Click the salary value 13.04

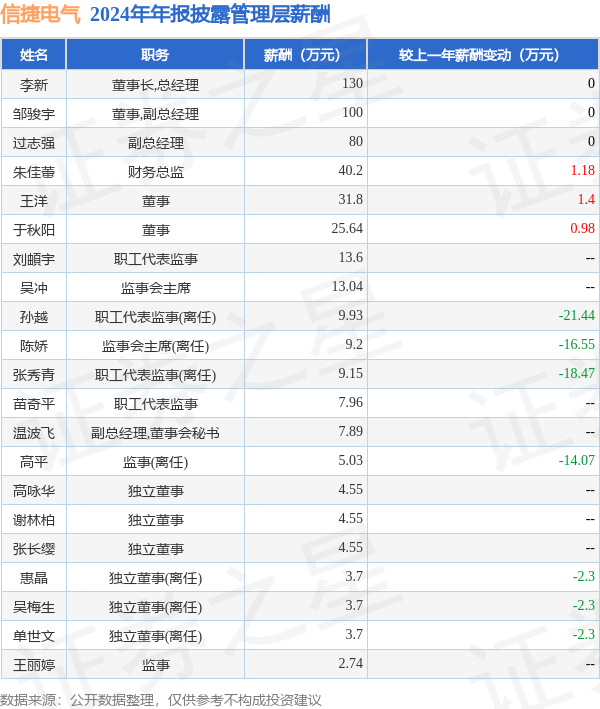click(x=347, y=286)
